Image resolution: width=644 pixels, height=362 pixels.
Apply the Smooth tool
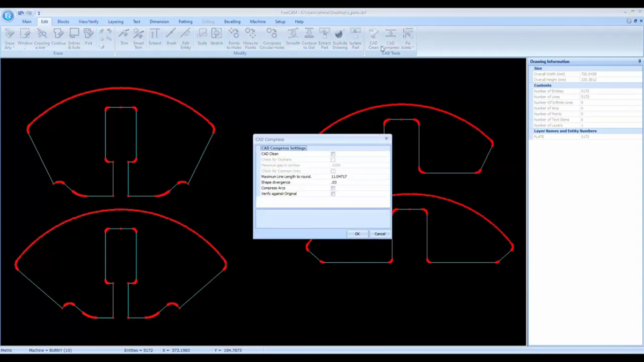293,38
